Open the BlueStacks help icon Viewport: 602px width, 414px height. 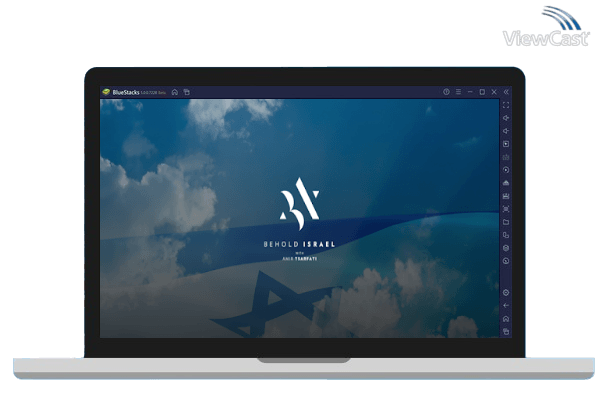click(x=446, y=92)
